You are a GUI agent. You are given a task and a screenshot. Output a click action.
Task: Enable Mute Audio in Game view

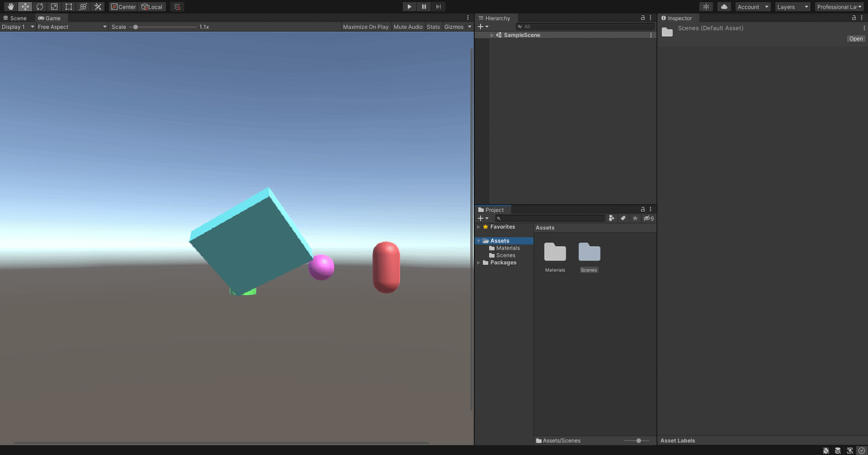click(x=407, y=26)
